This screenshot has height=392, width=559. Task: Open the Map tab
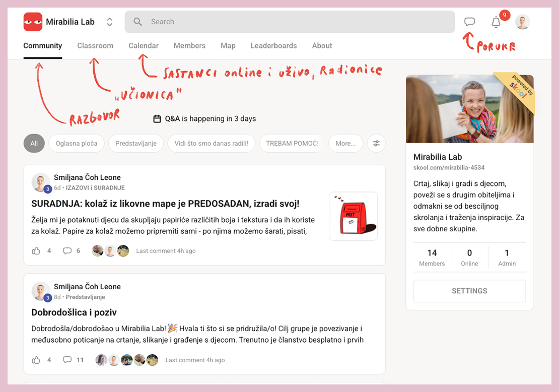tap(228, 46)
